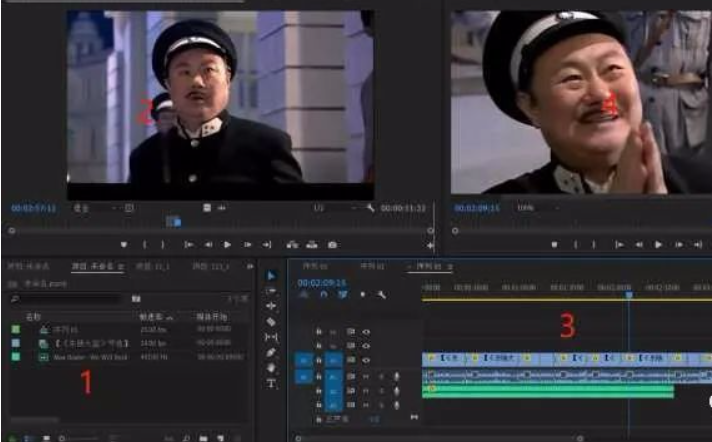Select the Slip tool
This screenshot has width=712, height=442.
(x=271, y=337)
